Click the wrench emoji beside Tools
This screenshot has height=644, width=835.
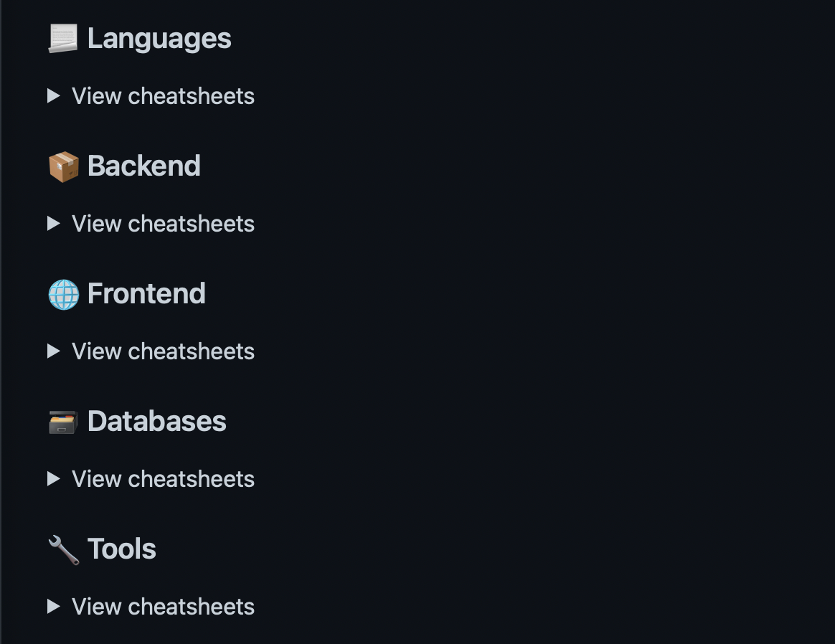point(63,550)
